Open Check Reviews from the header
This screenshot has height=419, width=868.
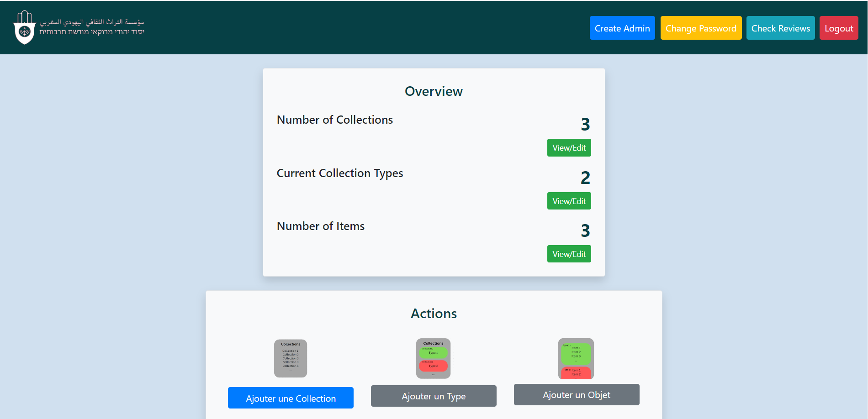[780, 28]
